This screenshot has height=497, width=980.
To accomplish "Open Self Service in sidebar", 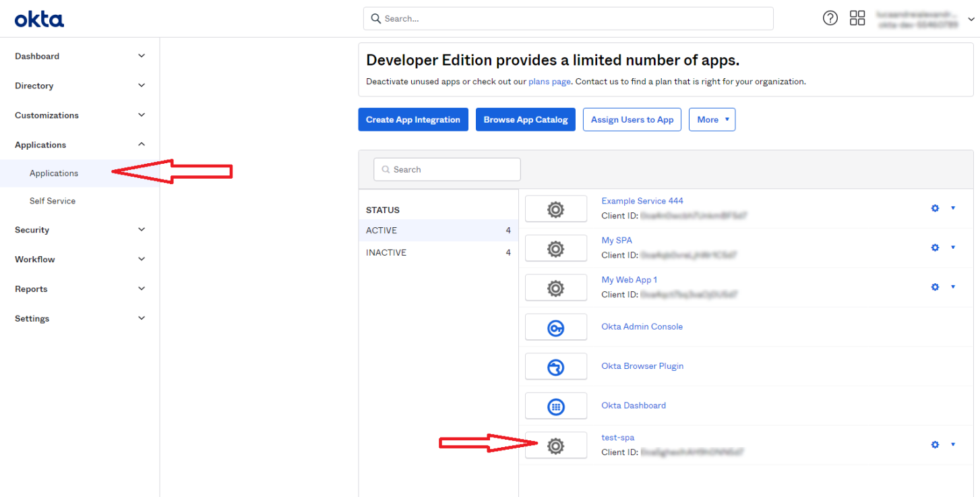I will [x=53, y=201].
